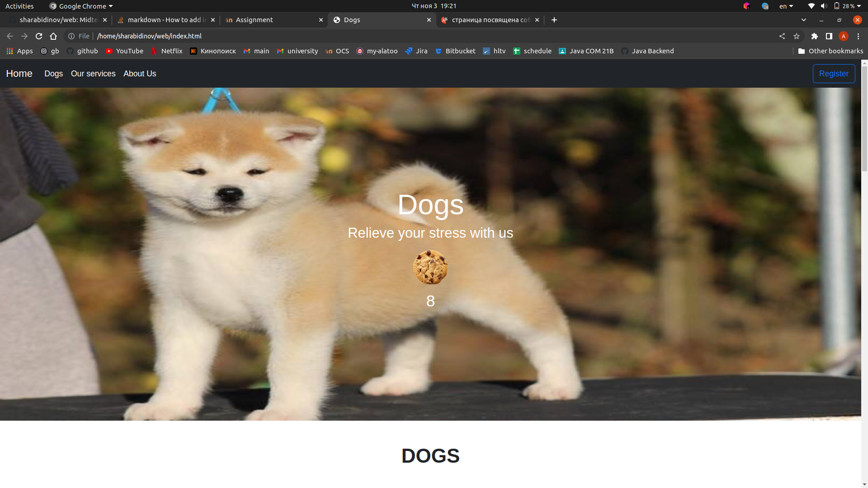The height and width of the screenshot is (488, 868).
Task: Click the cookie counter number 8
Action: tap(430, 301)
